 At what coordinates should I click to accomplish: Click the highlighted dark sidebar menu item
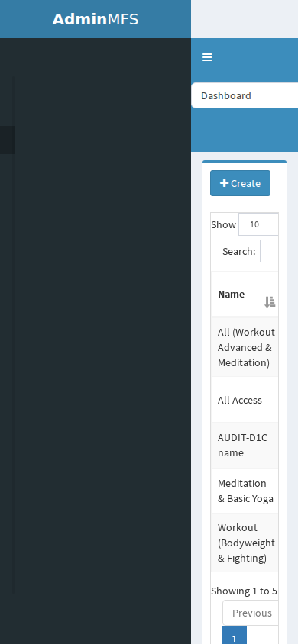pyautogui.click(x=8, y=140)
